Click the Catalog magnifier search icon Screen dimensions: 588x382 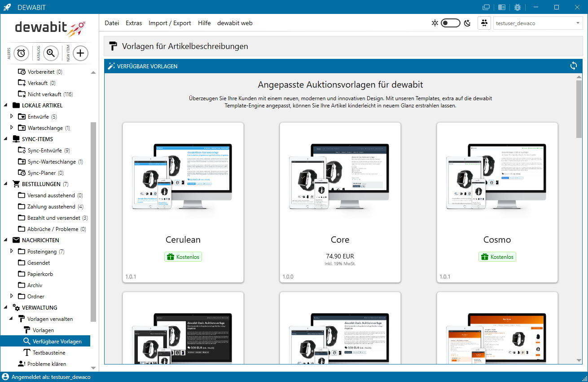pyautogui.click(x=51, y=53)
